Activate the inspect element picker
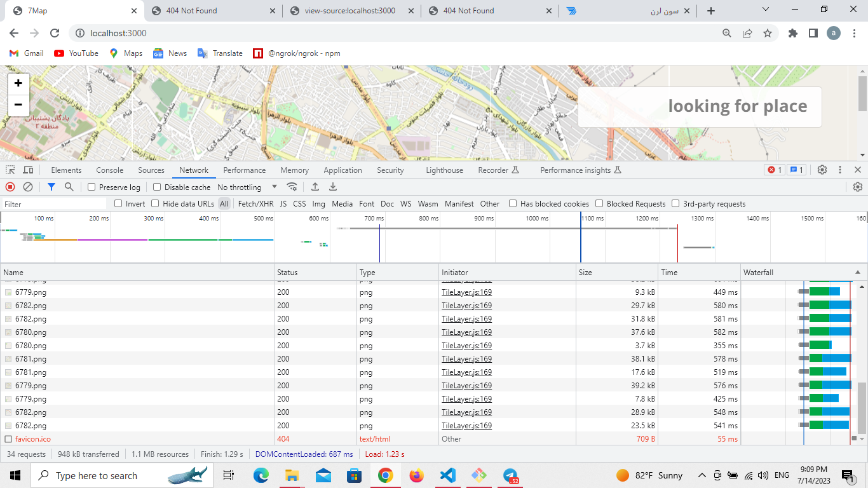This screenshot has height=488, width=868. tap(10, 170)
